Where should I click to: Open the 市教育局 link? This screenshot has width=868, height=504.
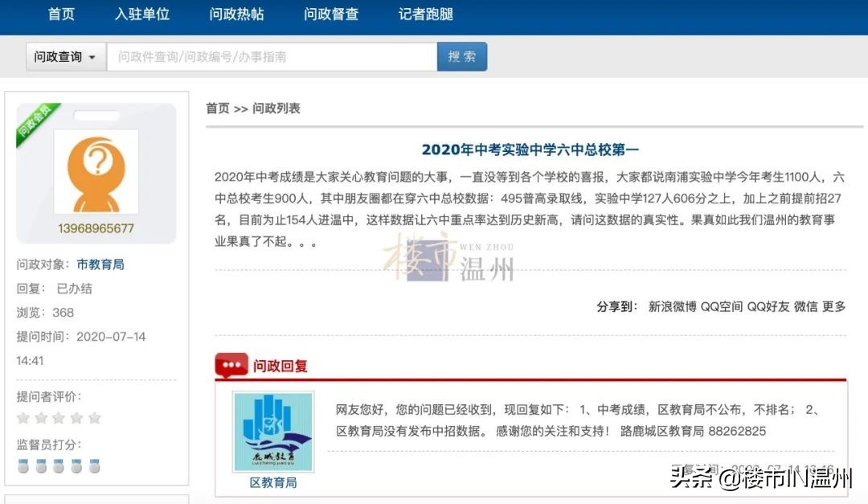click(101, 264)
